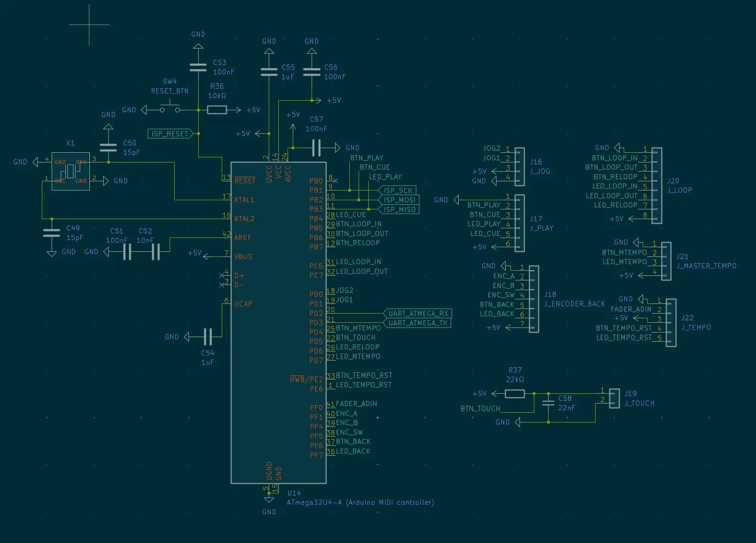Screen dimensions: 756x543
Task: Click the RESET_BTN value text
Action: (x=170, y=91)
